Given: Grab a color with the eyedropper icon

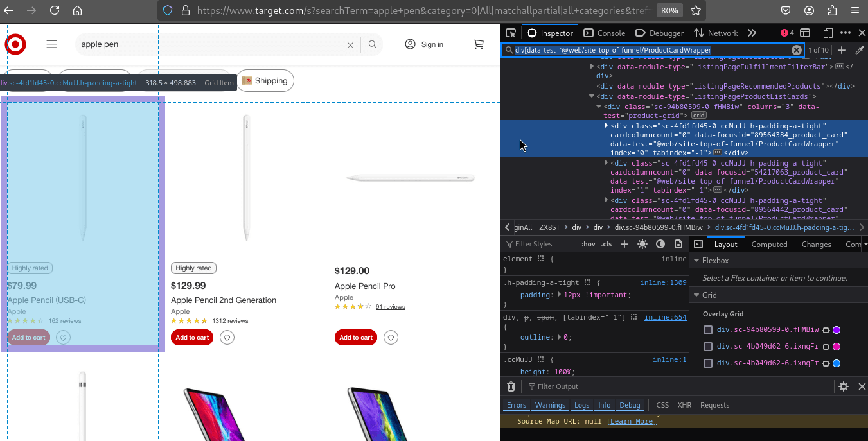Looking at the screenshot, I should [x=859, y=50].
